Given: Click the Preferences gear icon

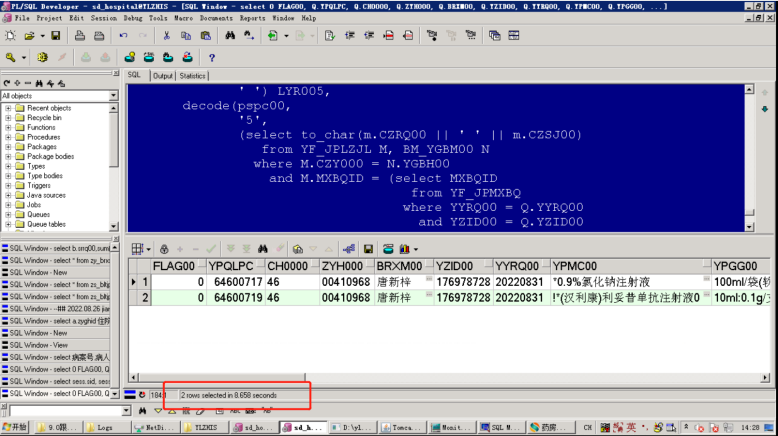Looking at the screenshot, I should (x=42, y=58).
